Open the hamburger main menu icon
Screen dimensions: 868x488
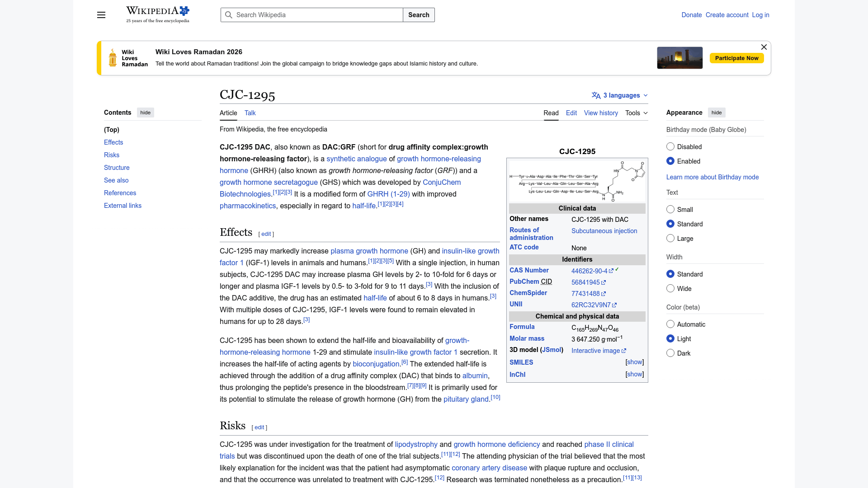tap(101, 15)
